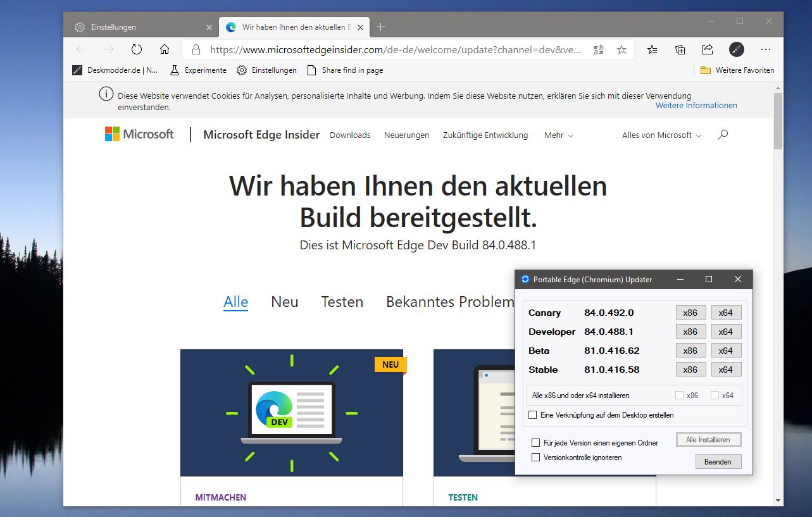This screenshot has width=812, height=517.
Task: Install Stable x64 build
Action: [726, 370]
